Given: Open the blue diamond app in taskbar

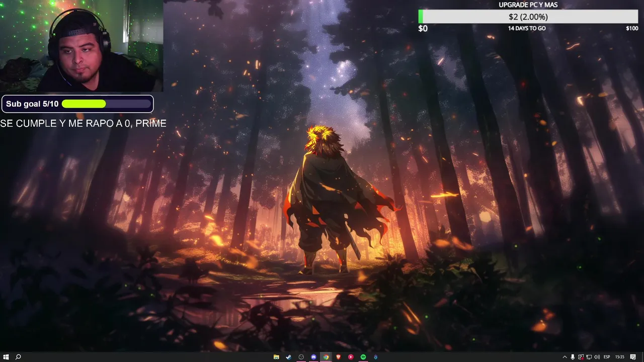Looking at the screenshot, I should pyautogui.click(x=375, y=357).
